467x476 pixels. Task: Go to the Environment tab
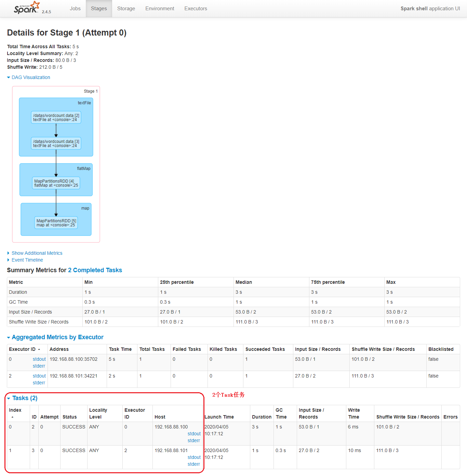tap(160, 9)
